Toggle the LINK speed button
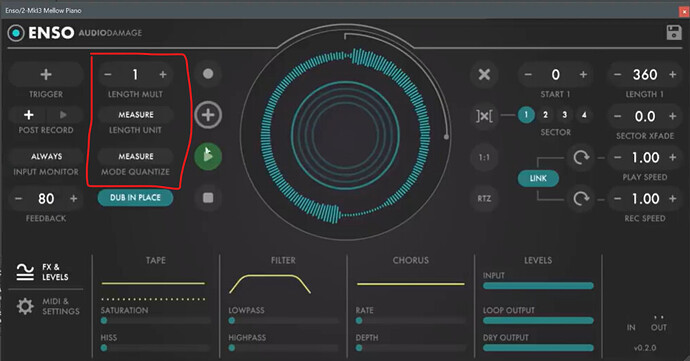This screenshot has width=690, height=361. click(x=538, y=178)
